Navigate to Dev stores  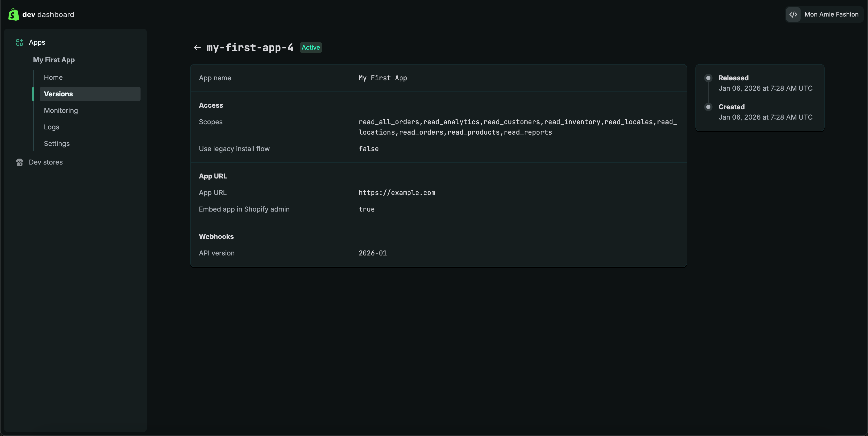(46, 162)
